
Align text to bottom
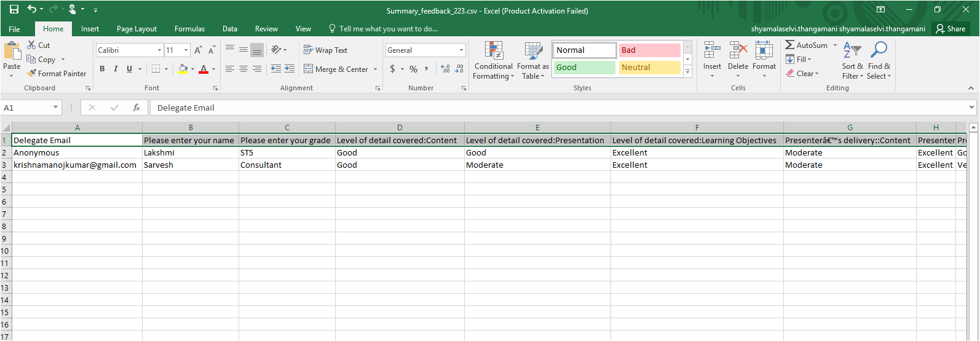click(257, 50)
